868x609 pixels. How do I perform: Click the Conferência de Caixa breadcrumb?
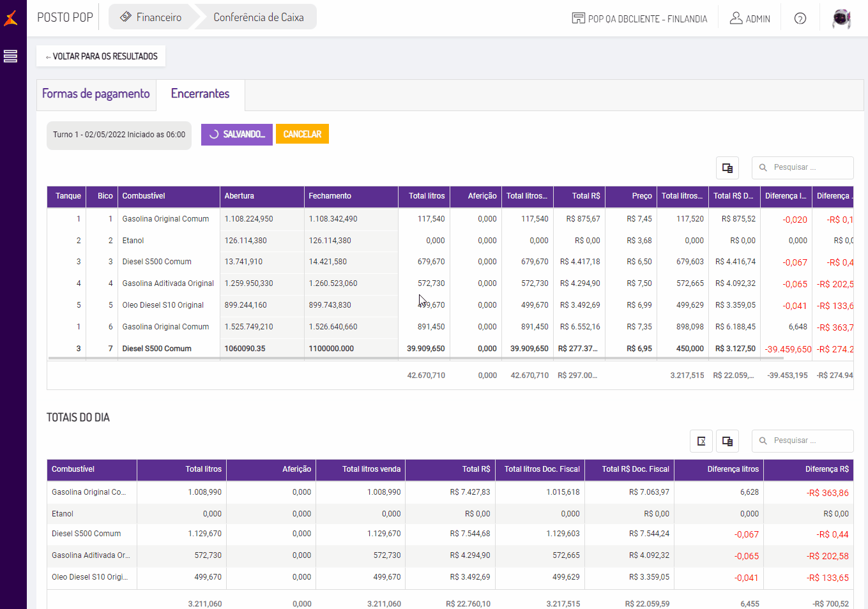pyautogui.click(x=258, y=17)
